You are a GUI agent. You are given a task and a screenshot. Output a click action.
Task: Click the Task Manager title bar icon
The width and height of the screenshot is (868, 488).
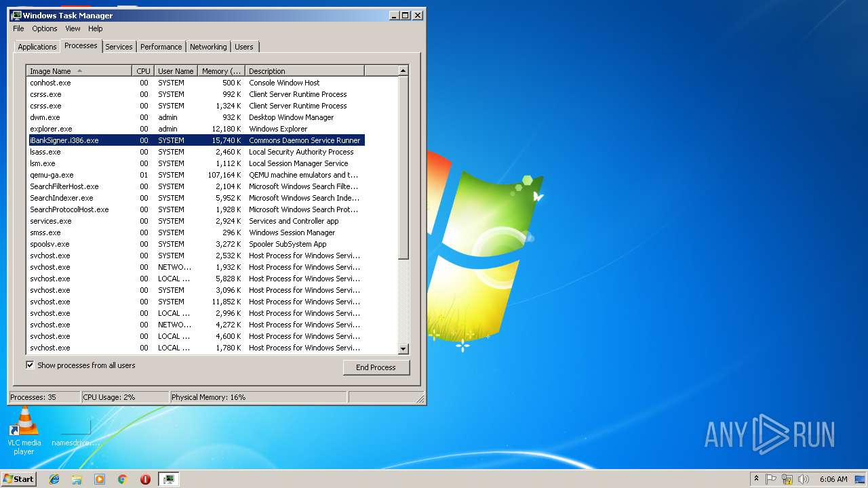(x=16, y=15)
